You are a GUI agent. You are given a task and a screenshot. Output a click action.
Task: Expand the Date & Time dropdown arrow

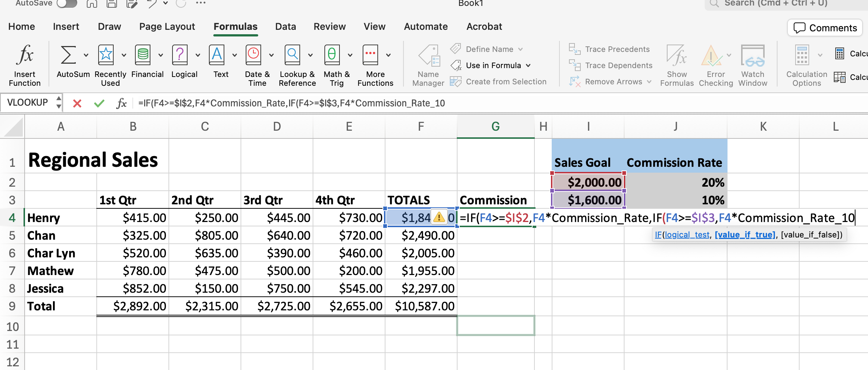click(x=271, y=55)
